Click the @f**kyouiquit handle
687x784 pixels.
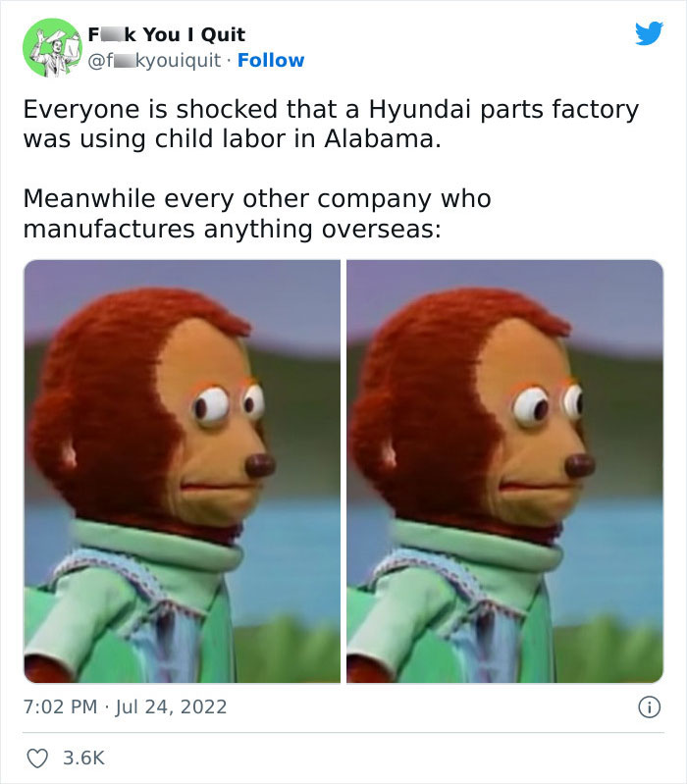(x=154, y=60)
